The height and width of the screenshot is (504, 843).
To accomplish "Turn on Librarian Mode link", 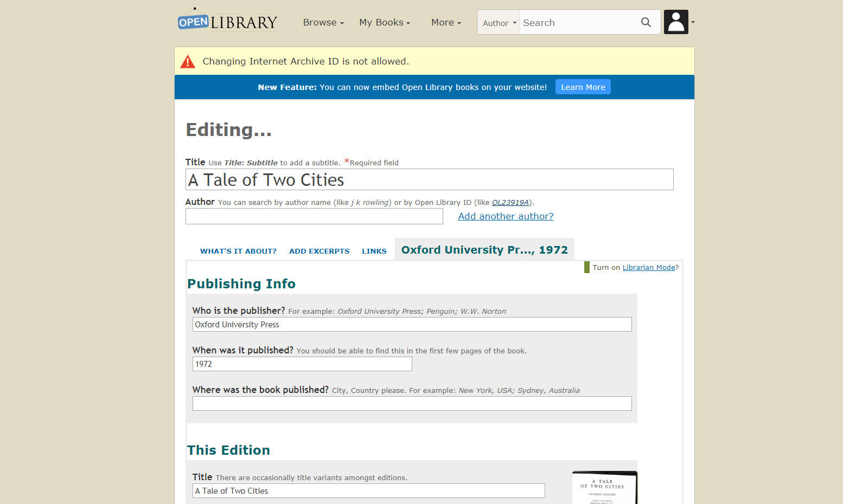I will click(x=649, y=267).
